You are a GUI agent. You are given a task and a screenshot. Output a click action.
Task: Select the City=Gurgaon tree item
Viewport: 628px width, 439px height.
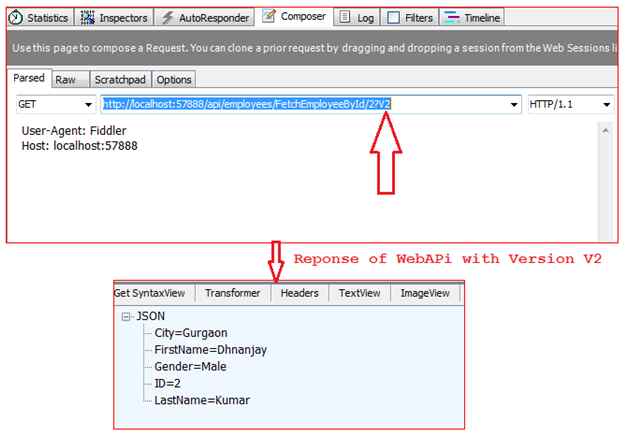coord(191,333)
